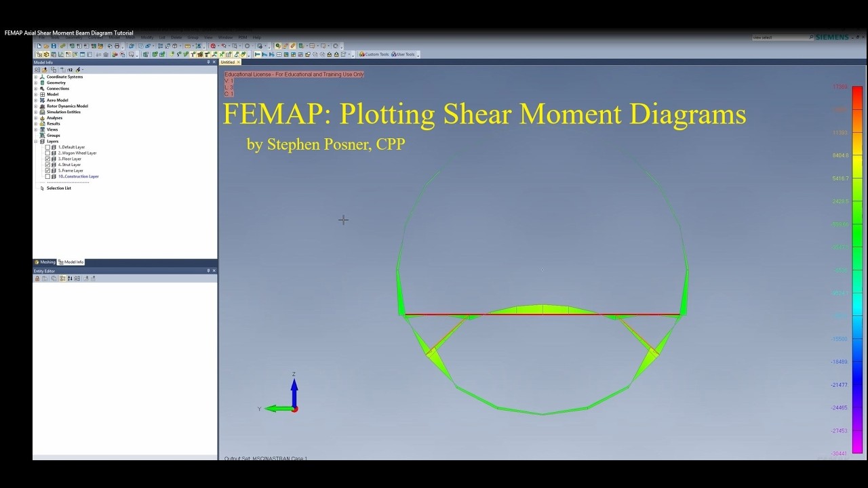Click the New model icon in toolbar
Image resolution: width=868 pixels, height=488 pixels.
(39, 45)
